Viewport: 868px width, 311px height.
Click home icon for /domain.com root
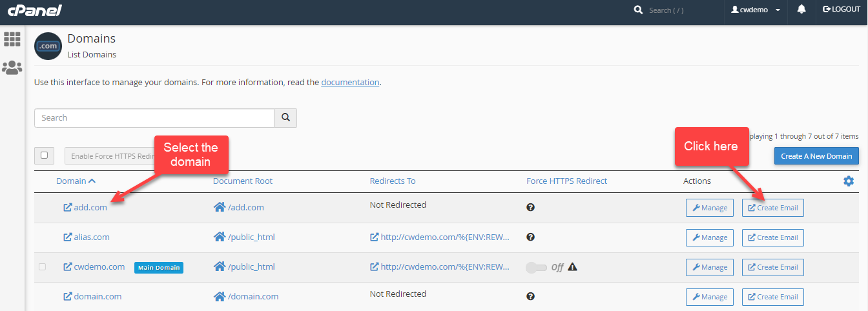click(219, 297)
